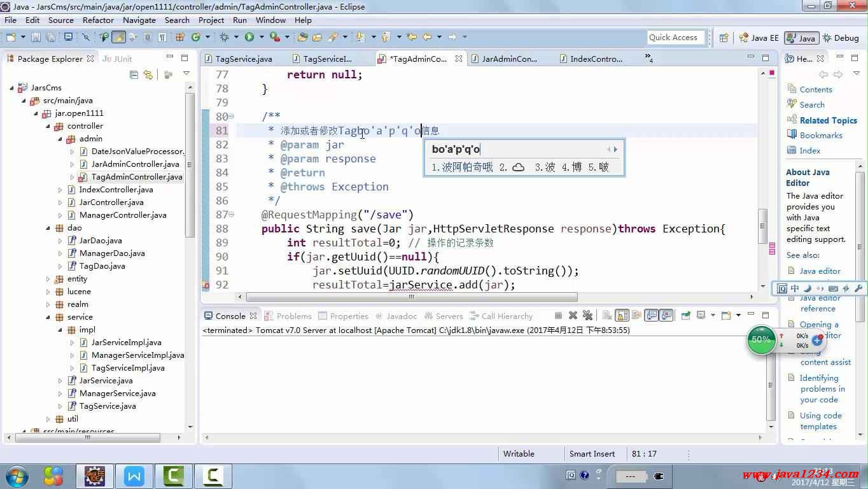Toggle Show Console on standard output change

(651, 315)
